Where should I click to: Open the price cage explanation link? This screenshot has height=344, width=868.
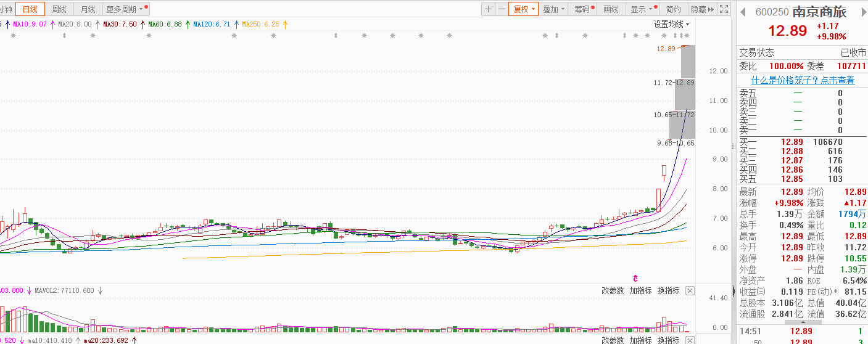(803, 80)
